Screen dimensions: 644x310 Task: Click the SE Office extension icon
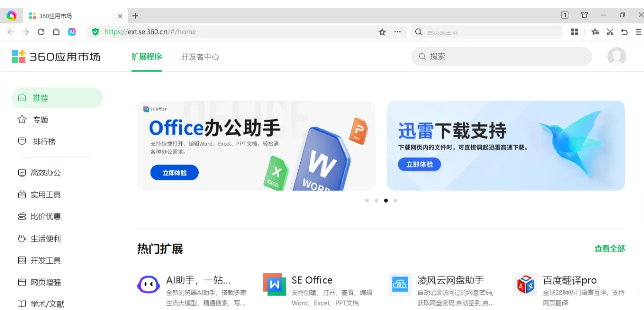[274, 285]
